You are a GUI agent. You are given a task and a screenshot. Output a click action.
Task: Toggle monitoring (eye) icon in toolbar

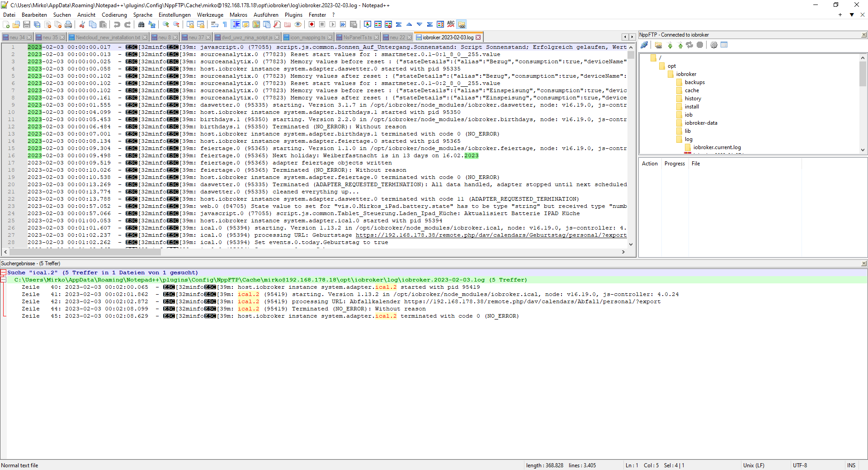click(x=298, y=24)
